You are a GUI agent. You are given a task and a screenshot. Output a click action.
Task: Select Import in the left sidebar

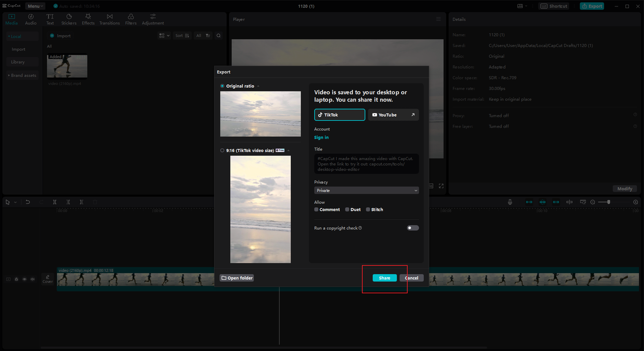point(19,49)
